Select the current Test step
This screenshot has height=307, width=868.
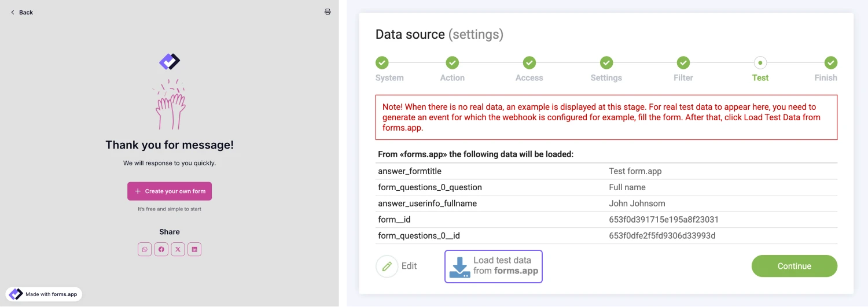coord(760,63)
